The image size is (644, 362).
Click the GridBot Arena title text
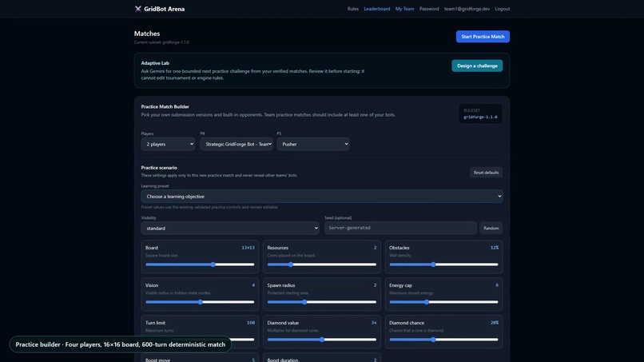pyautogui.click(x=165, y=9)
